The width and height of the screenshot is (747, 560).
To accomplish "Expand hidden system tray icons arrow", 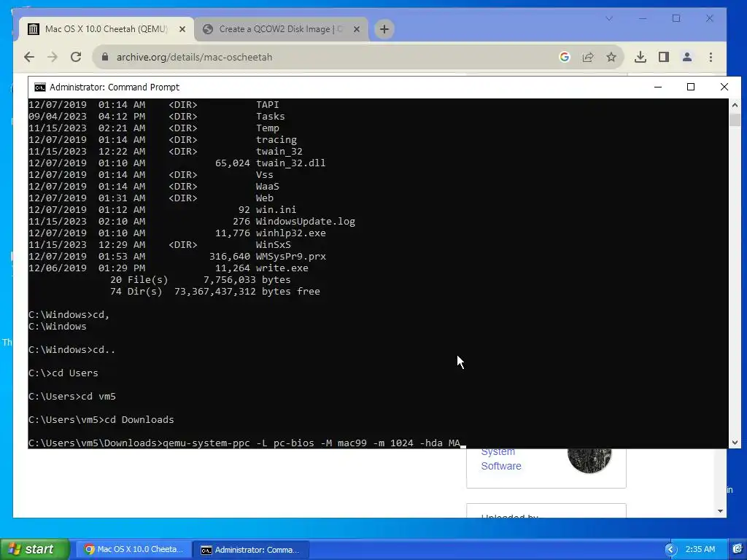I will pyautogui.click(x=671, y=550).
